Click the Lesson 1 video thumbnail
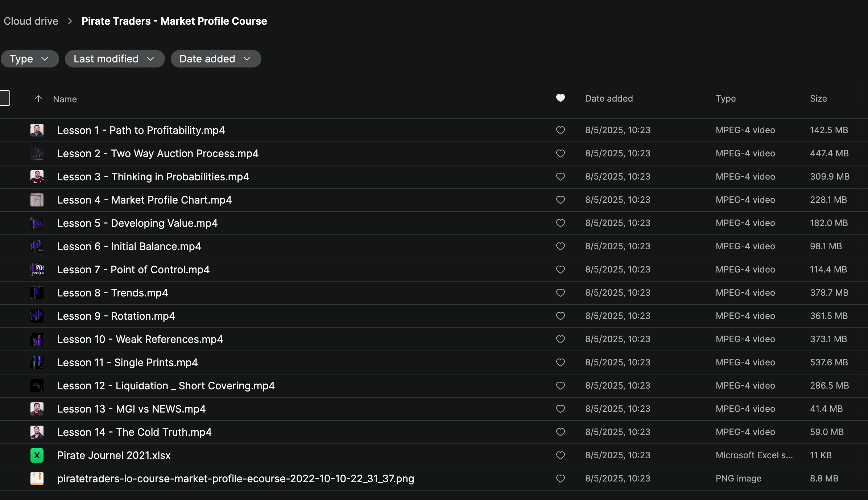 37,130
